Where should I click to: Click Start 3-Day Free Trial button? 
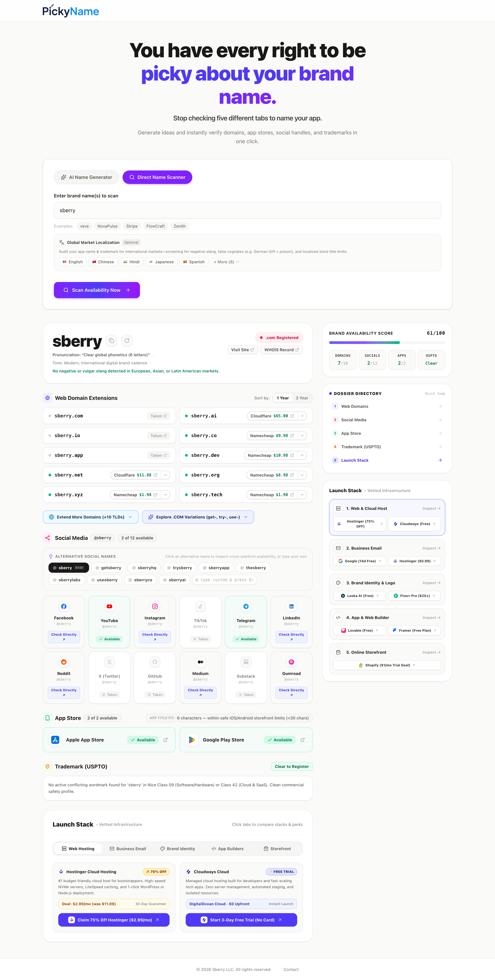(241, 920)
